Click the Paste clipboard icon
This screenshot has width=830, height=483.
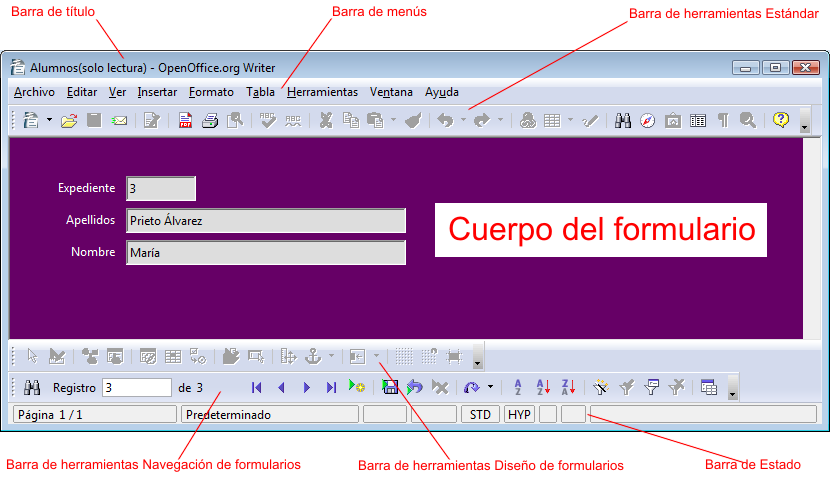(375, 121)
